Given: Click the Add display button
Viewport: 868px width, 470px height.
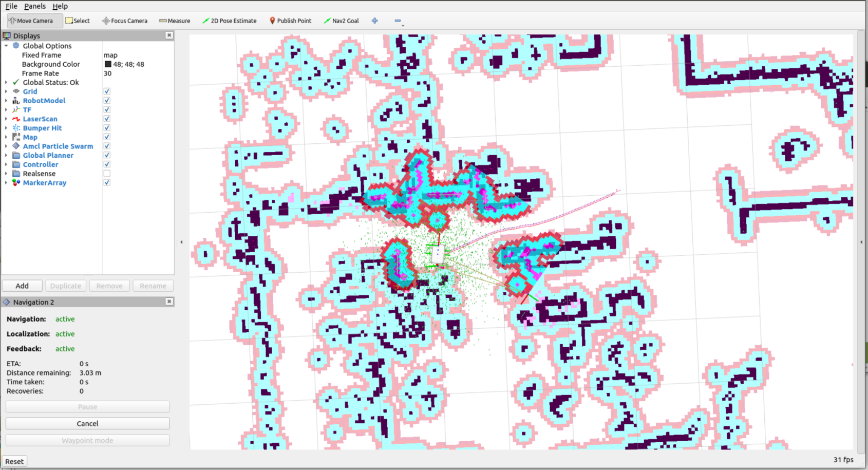Looking at the screenshot, I should coord(22,286).
